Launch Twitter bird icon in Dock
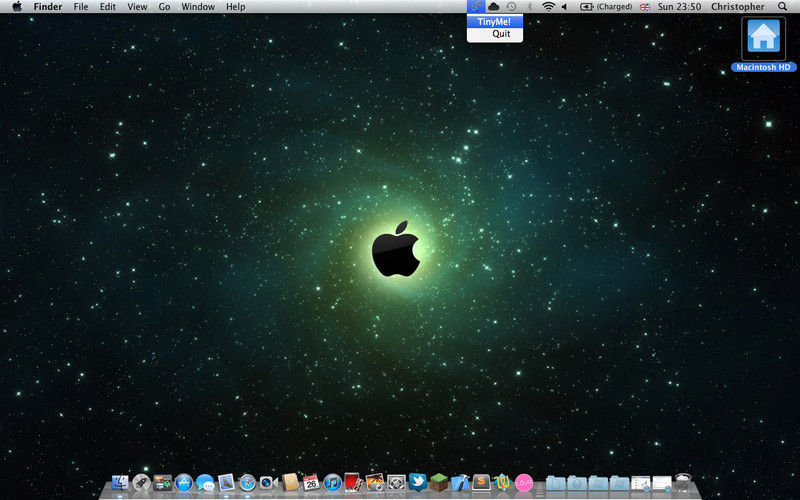This screenshot has height=500, width=800. coord(417,482)
